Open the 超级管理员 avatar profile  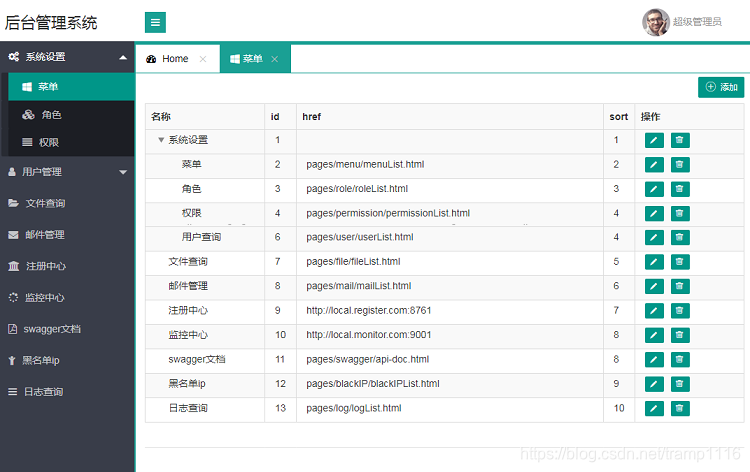tap(655, 22)
